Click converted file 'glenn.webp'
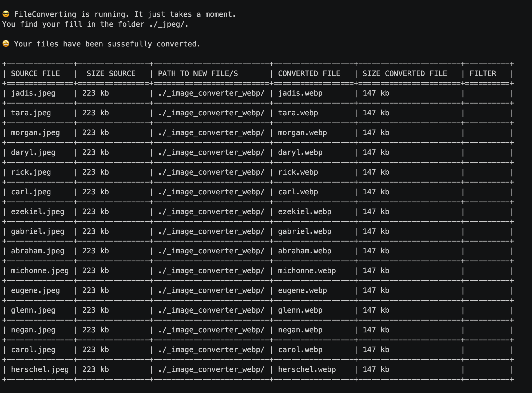The height and width of the screenshot is (393, 532). tap(300, 310)
